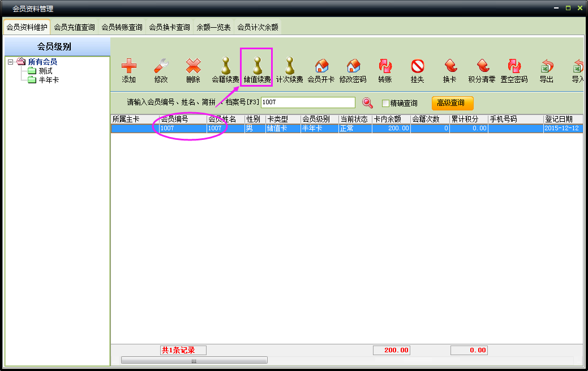
Task: Click the 会员编号 column header
Action: coord(183,119)
